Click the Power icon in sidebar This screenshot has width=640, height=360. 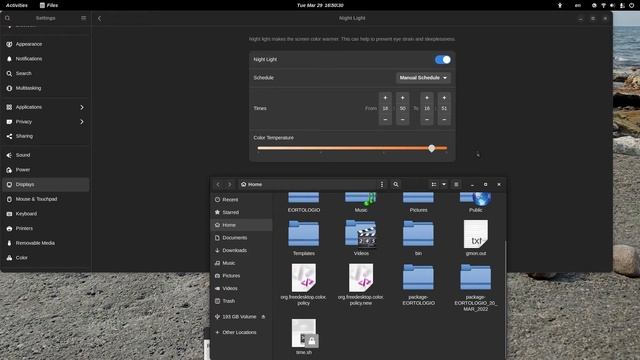[x=9, y=170]
